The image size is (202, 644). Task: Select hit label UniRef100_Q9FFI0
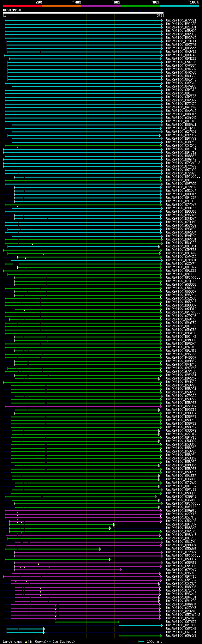181,577
